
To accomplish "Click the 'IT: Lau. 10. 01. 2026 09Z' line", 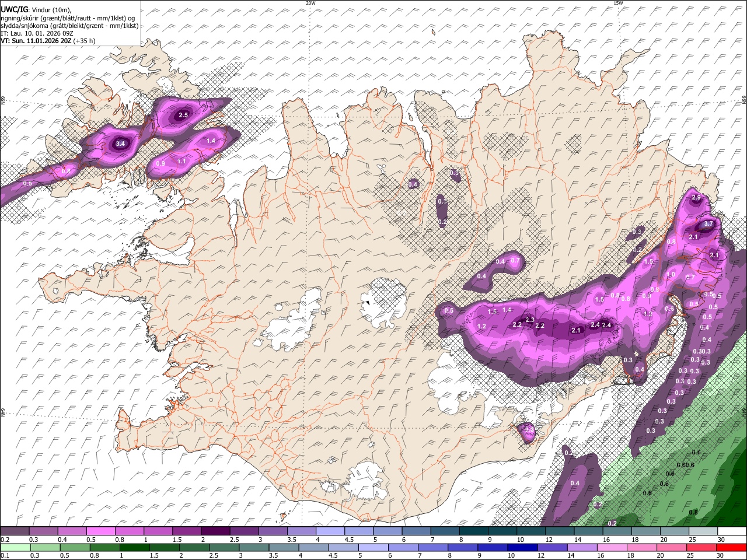I will coord(36,33).
